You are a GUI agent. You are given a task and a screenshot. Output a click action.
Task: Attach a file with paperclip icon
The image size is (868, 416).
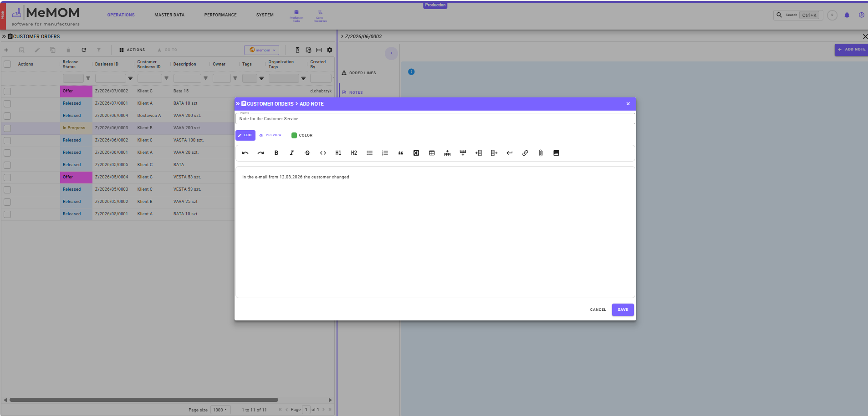(541, 153)
